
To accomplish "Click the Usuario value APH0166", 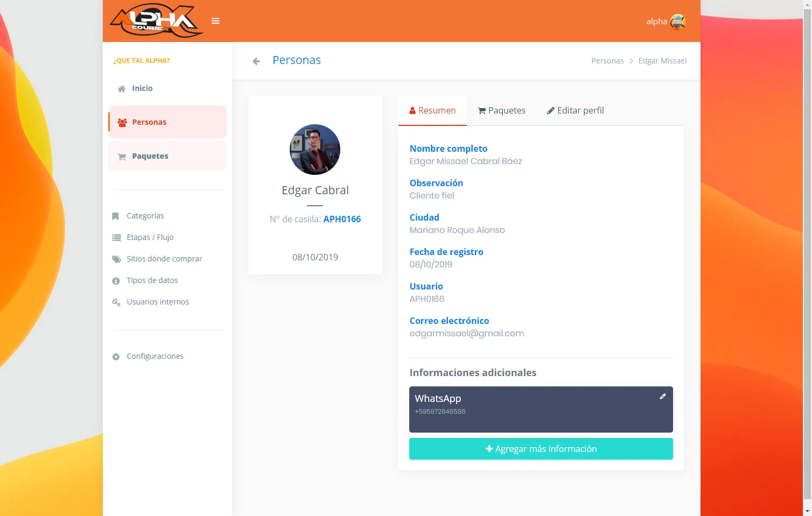I will click(427, 299).
